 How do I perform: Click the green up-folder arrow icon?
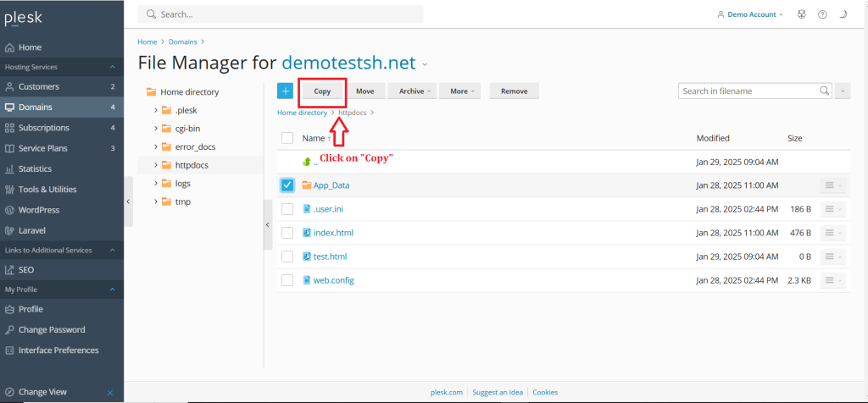point(307,162)
